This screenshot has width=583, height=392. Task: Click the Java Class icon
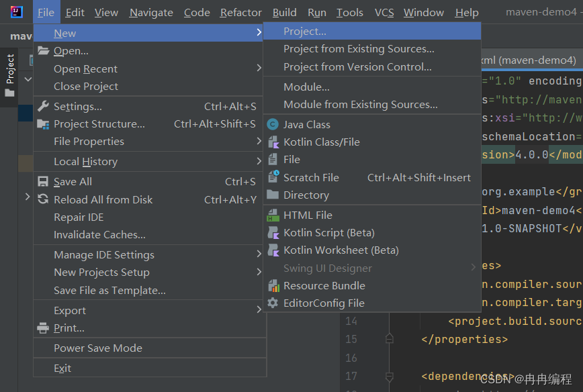[273, 124]
